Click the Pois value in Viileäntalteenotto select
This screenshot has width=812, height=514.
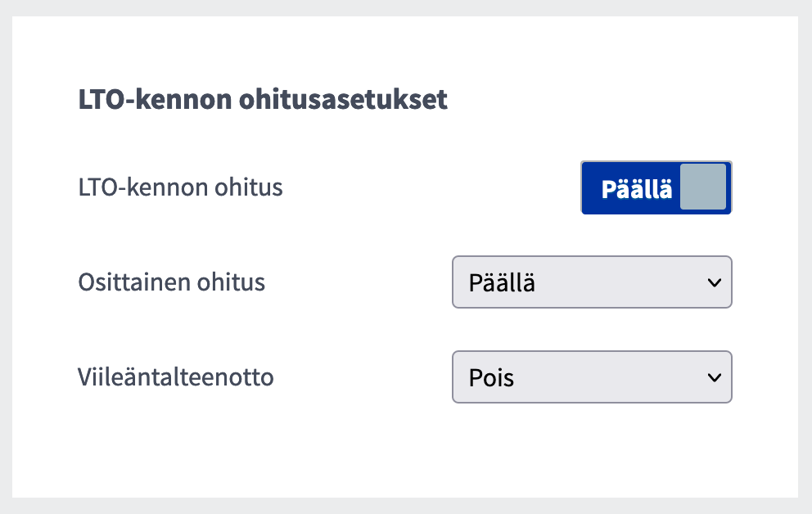click(492, 377)
